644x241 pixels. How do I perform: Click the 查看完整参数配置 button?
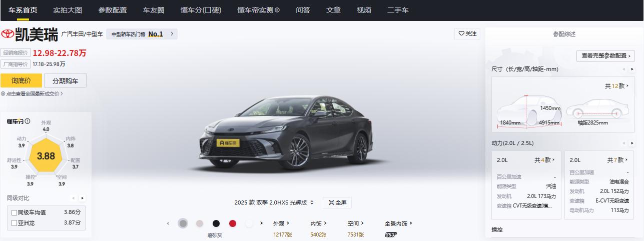(605, 56)
